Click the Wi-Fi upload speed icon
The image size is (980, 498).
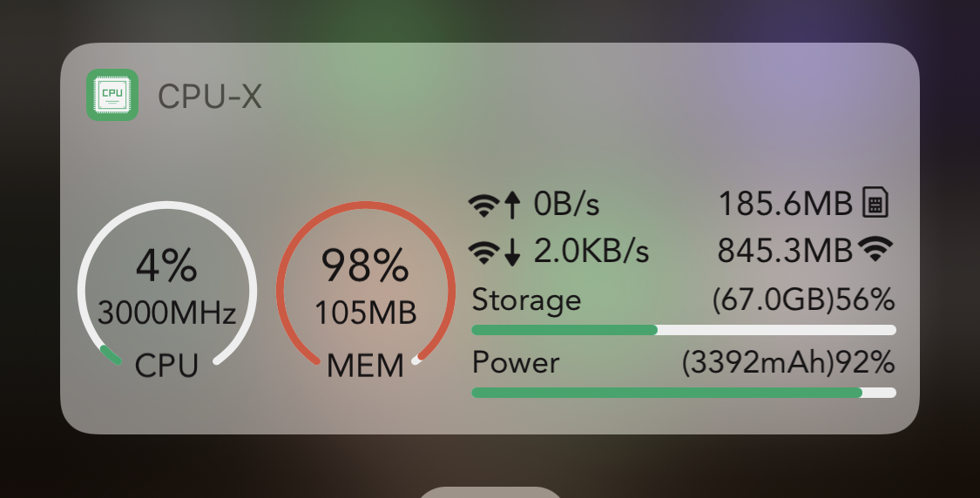483,205
